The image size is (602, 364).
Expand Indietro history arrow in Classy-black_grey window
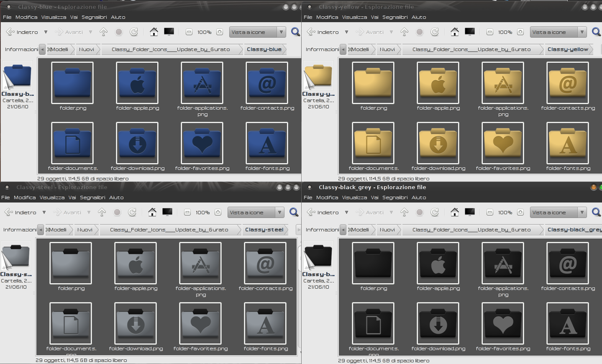pyautogui.click(x=346, y=213)
